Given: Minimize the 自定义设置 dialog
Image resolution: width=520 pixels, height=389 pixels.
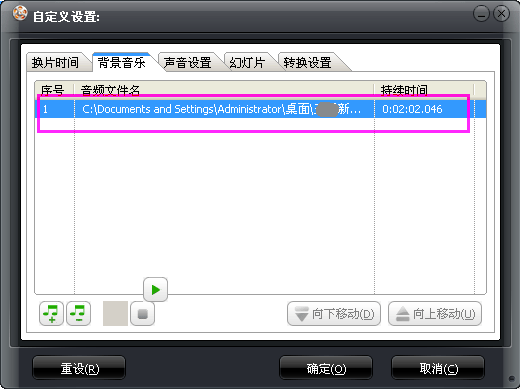Looking at the screenshot, I should [x=481, y=14].
